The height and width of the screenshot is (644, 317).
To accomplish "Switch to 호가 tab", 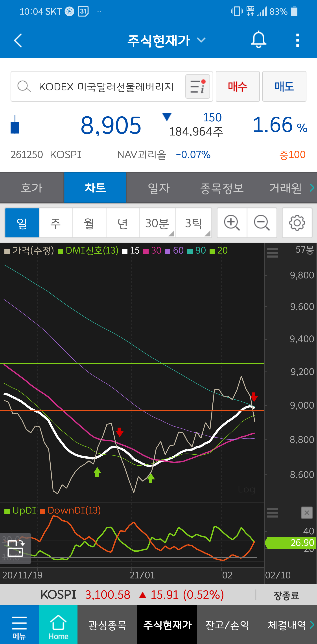I will 32,187.
